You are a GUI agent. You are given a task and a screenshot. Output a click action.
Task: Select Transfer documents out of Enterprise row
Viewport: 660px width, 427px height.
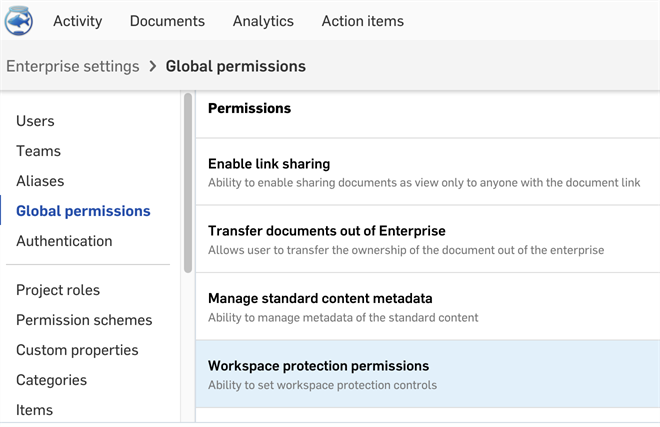[428, 239]
